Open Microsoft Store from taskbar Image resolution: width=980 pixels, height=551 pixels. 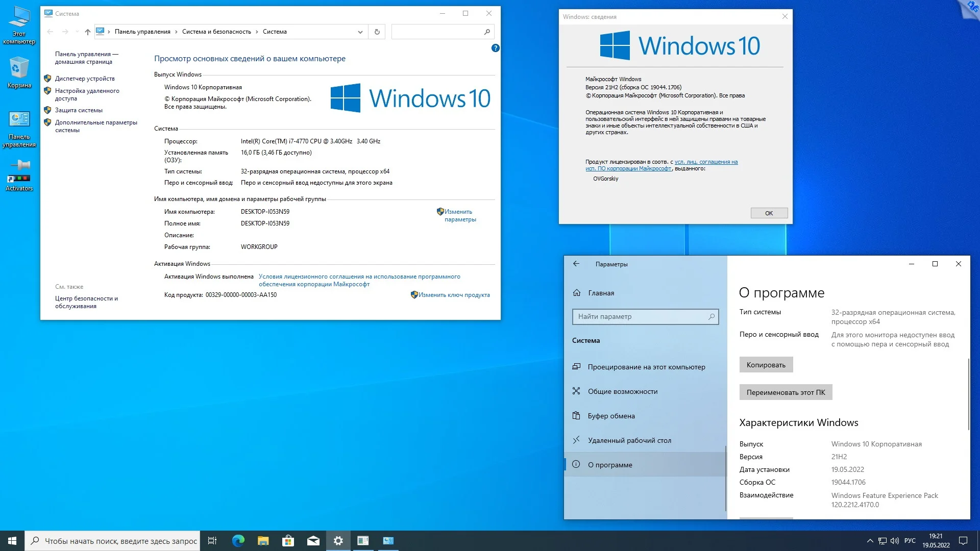click(x=288, y=541)
